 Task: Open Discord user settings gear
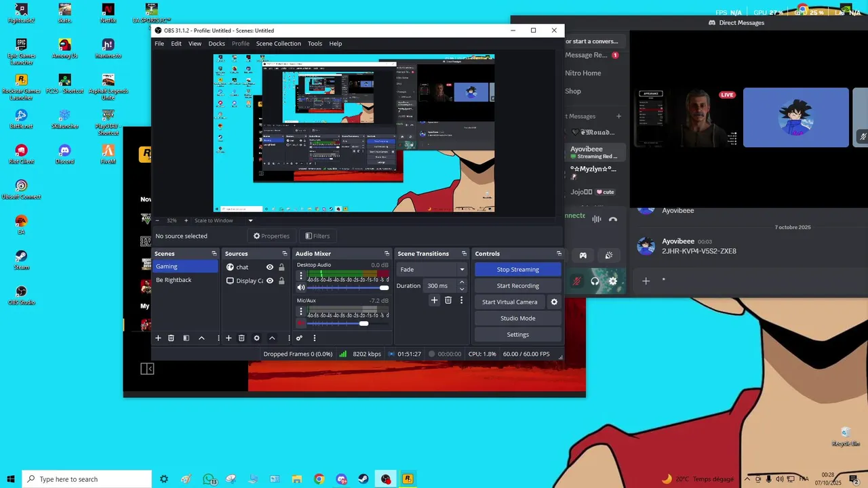613,281
